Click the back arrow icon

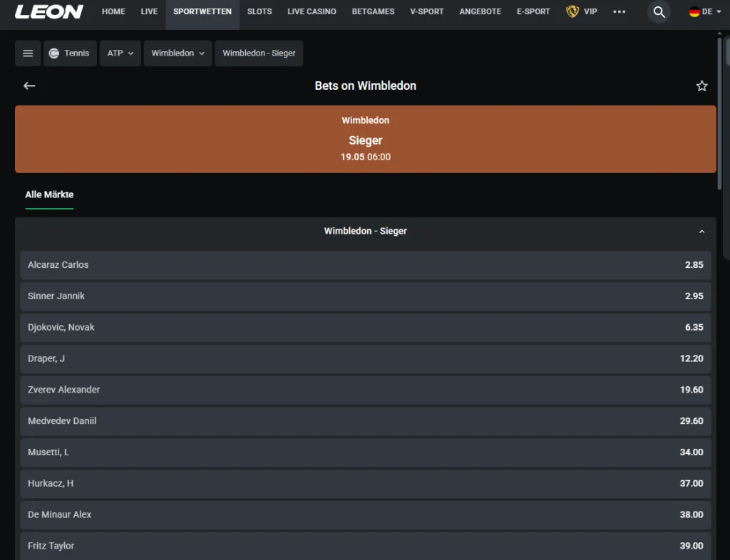click(x=29, y=85)
